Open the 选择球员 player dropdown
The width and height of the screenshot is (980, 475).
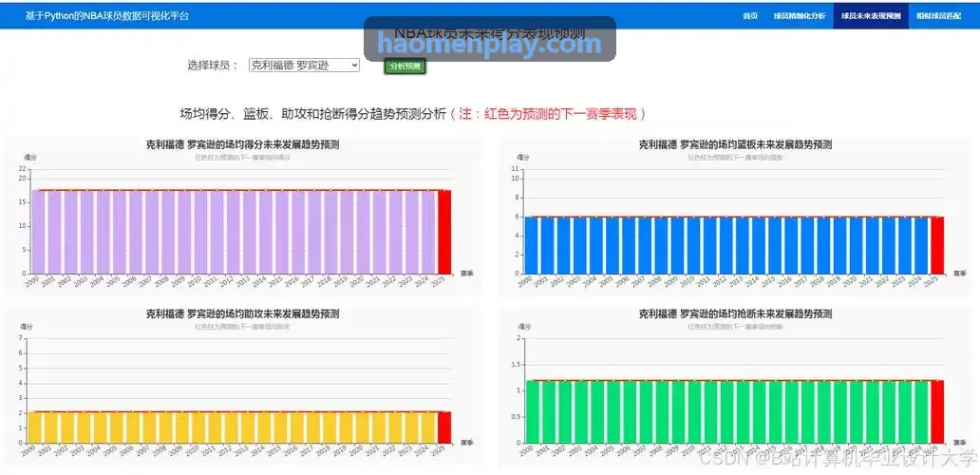click(305, 65)
